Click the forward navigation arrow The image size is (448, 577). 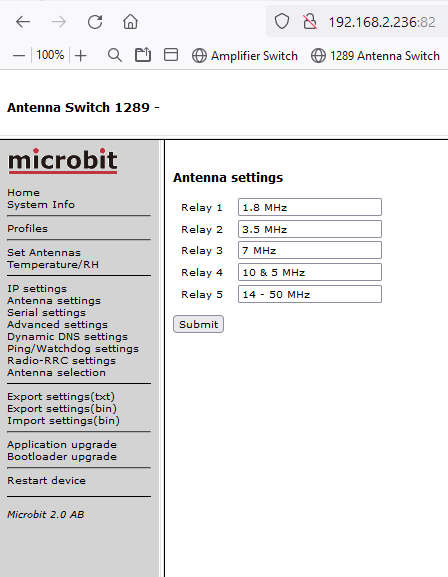[59, 22]
